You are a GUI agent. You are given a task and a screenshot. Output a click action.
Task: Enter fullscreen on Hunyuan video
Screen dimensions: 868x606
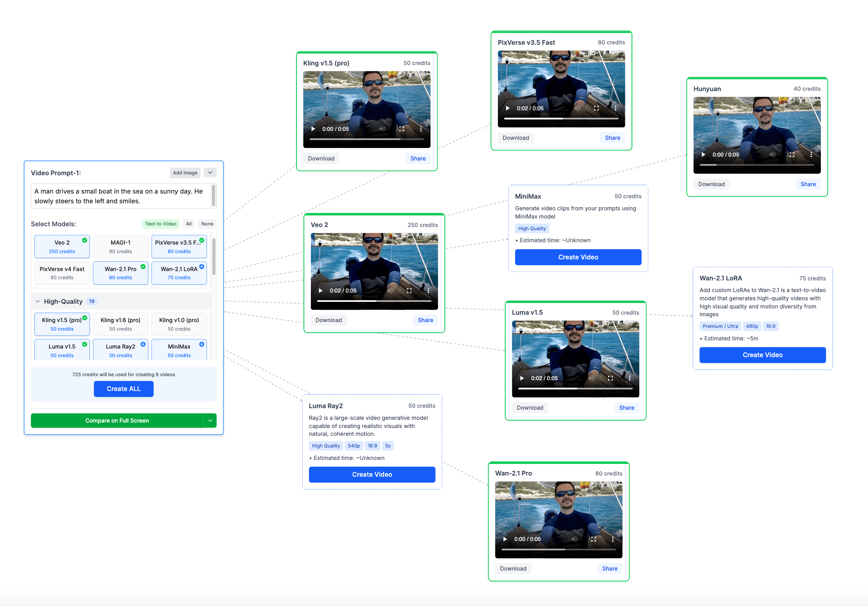(x=792, y=155)
